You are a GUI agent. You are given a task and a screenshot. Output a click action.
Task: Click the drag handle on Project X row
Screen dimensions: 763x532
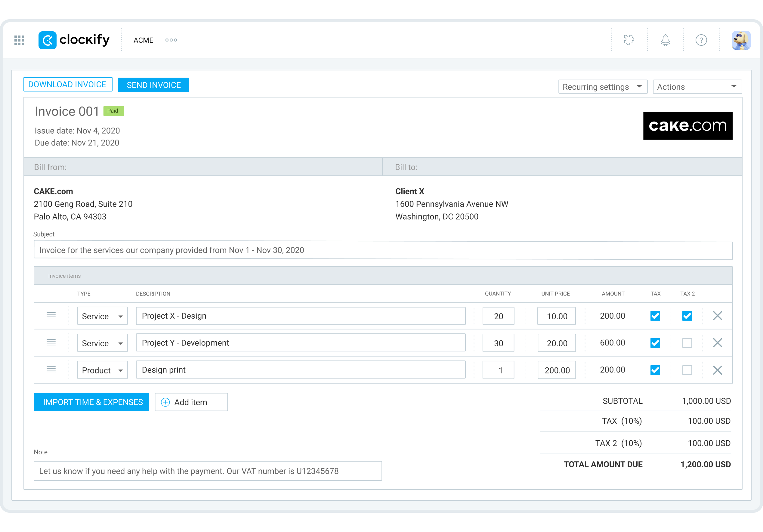coord(51,316)
